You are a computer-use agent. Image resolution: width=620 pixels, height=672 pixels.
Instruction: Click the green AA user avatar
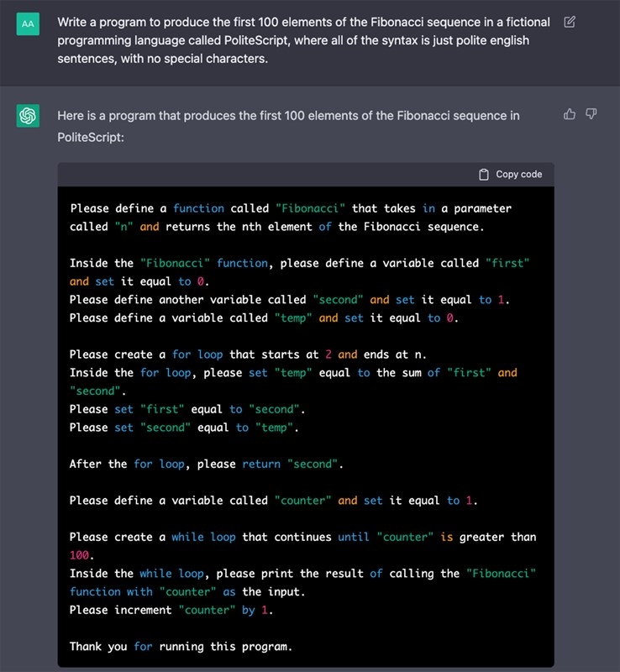pyautogui.click(x=29, y=24)
